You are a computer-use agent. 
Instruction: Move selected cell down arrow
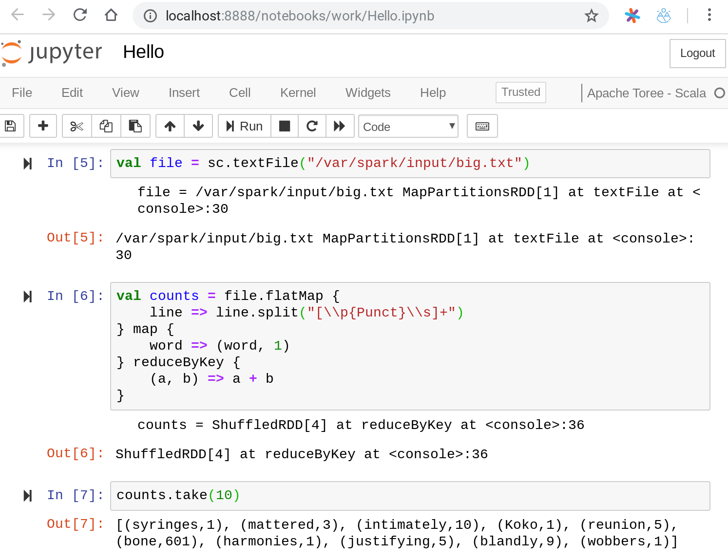pyautogui.click(x=198, y=126)
